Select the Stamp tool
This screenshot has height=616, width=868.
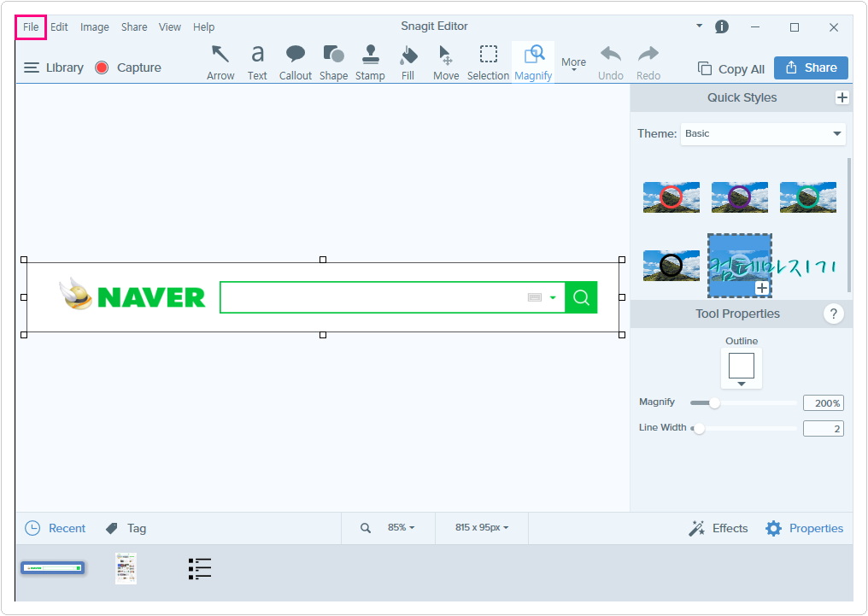point(370,62)
